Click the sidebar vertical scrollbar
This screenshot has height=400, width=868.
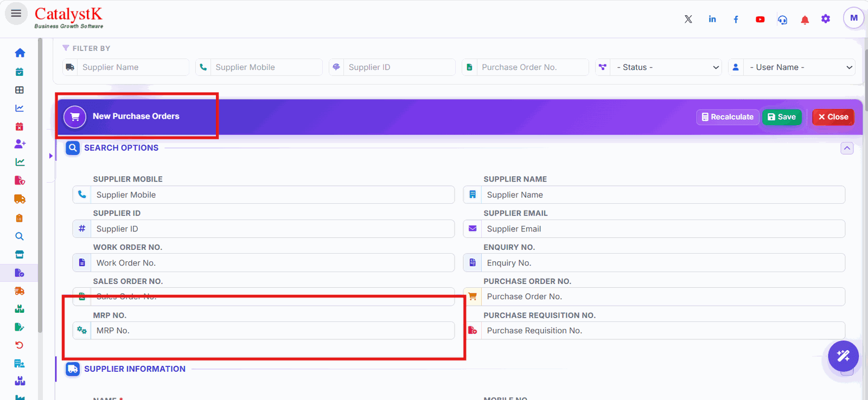pyautogui.click(x=40, y=184)
